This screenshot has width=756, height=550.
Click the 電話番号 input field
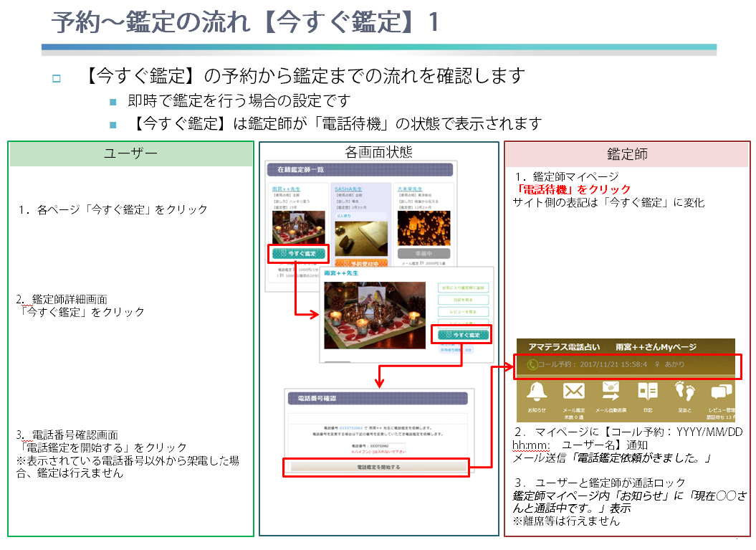386,446
